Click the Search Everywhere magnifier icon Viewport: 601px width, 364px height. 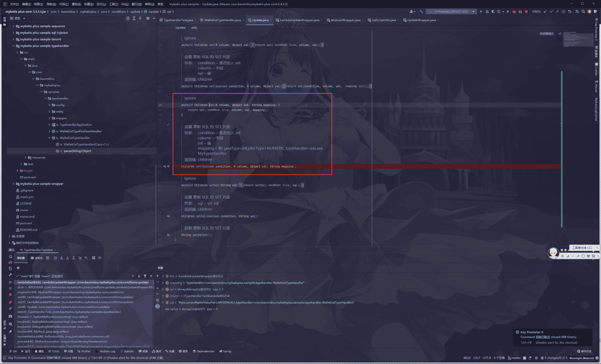[583, 12]
